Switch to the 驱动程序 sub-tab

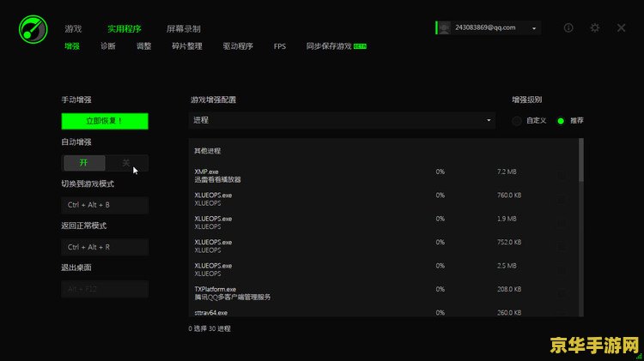238,46
